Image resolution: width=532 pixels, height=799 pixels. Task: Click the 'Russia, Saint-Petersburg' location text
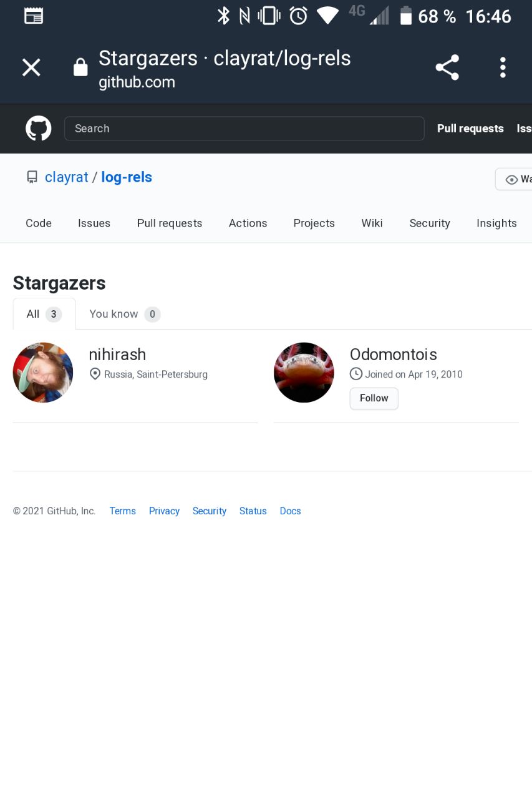pos(156,375)
